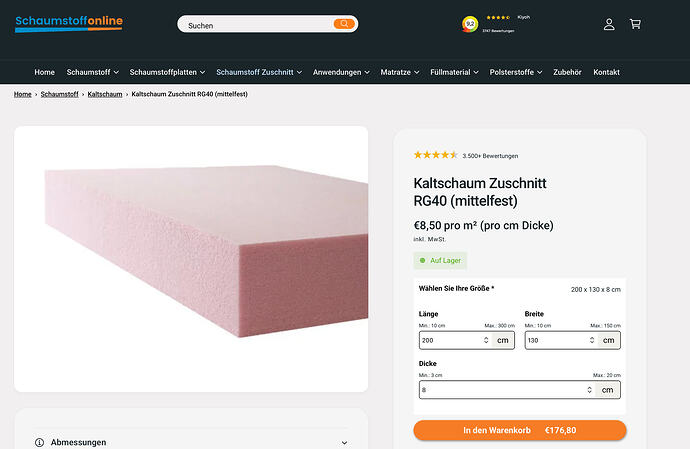The image size is (690, 449).
Task: Click the Dicke number stepper arrows
Action: pos(589,390)
